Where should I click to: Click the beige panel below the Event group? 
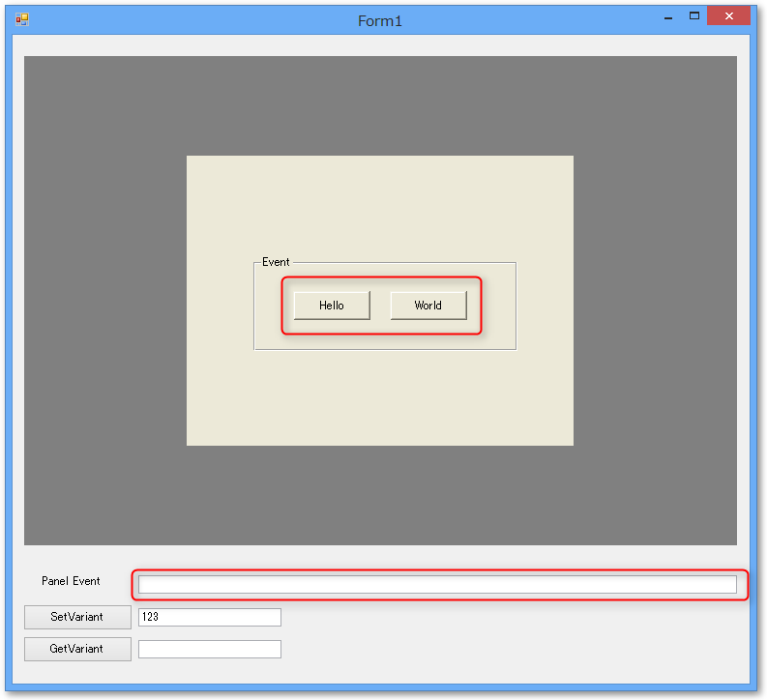[x=379, y=396]
